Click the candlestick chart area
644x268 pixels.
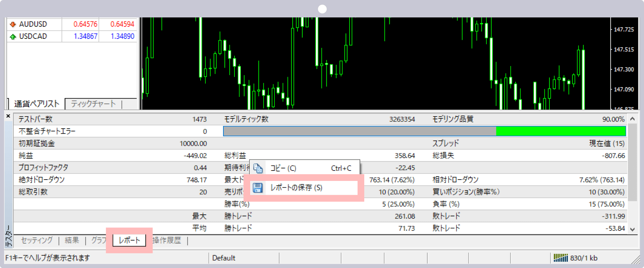pos(376,64)
